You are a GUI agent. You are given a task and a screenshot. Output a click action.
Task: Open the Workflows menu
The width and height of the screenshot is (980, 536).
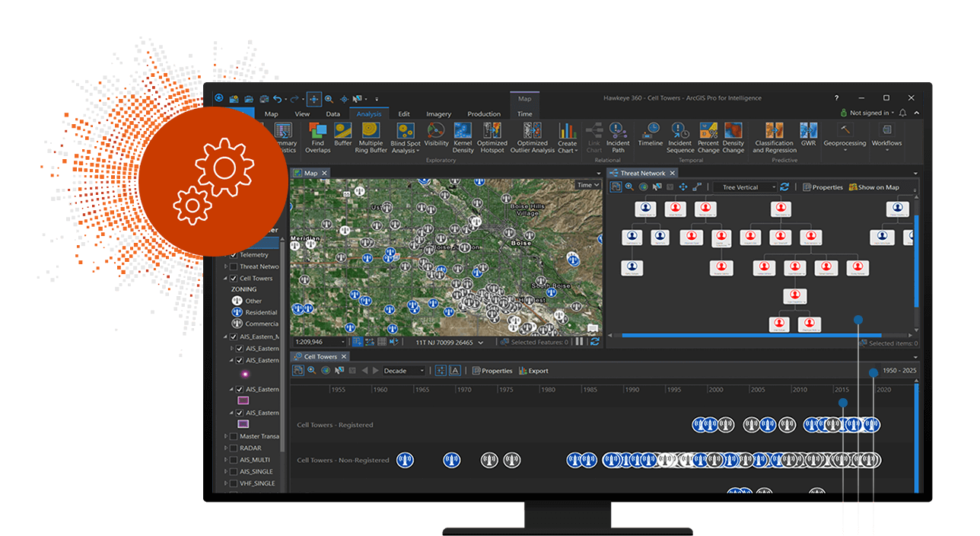pyautogui.click(x=886, y=137)
